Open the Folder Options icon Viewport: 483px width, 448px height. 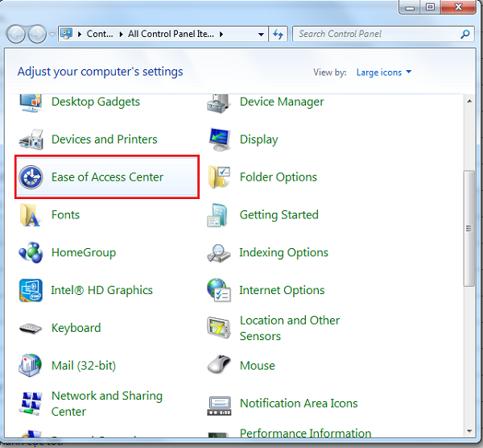click(220, 177)
